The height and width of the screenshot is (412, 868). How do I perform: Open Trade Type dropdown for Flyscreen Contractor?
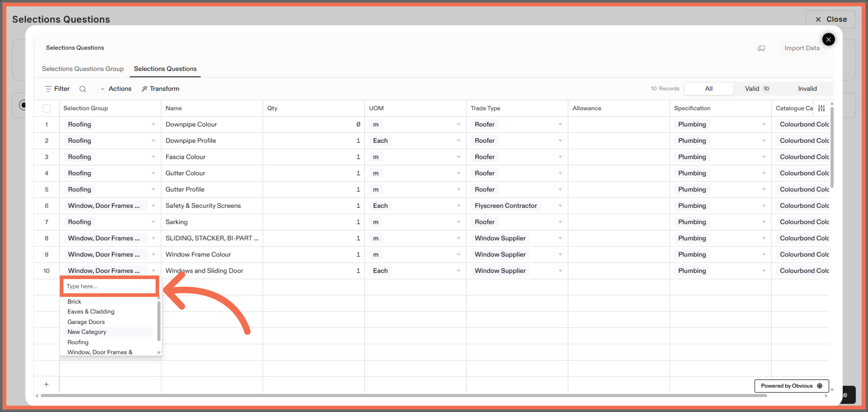click(x=560, y=206)
